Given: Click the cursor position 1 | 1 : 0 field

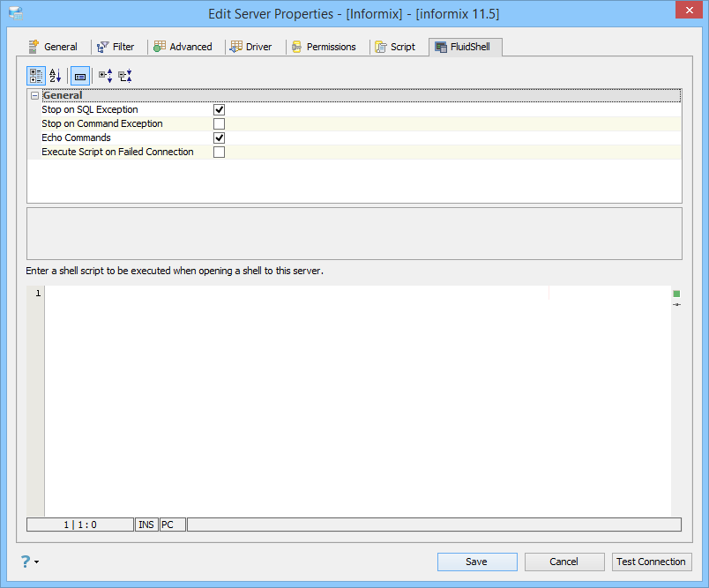Looking at the screenshot, I should point(80,525).
